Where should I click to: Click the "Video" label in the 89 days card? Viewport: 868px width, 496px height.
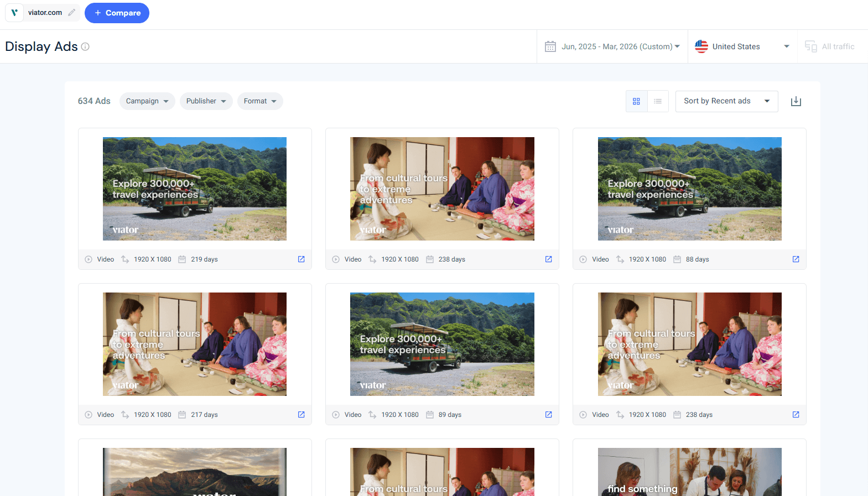353,415
